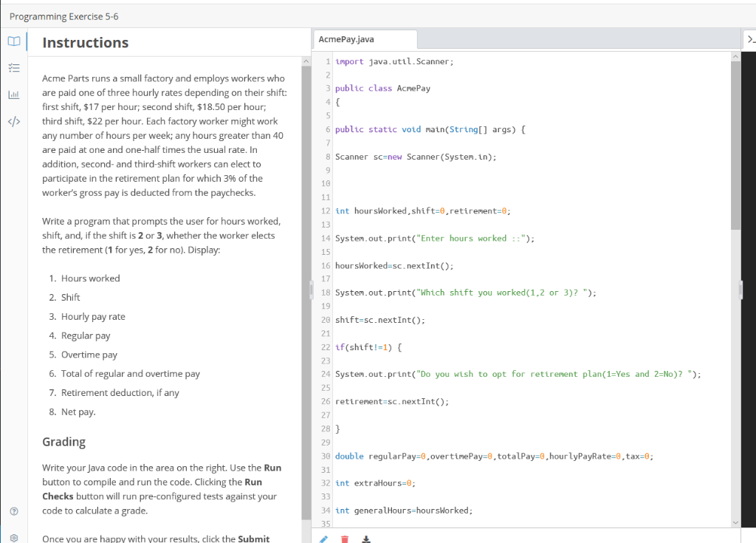Screen dimensions: 756x543
Task: Click the 'Overtime pay' list item
Action: 89,355
